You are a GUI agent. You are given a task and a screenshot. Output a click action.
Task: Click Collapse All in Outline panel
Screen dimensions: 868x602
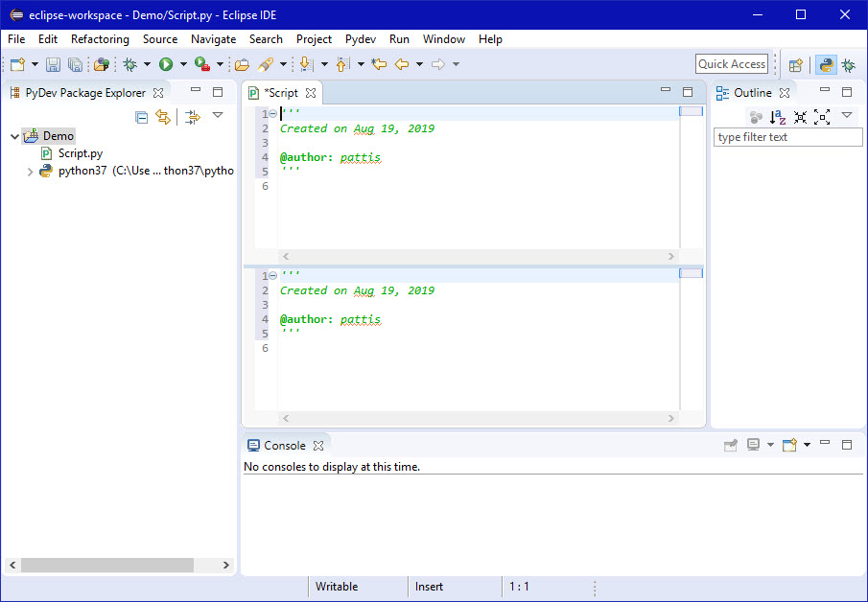tap(801, 117)
